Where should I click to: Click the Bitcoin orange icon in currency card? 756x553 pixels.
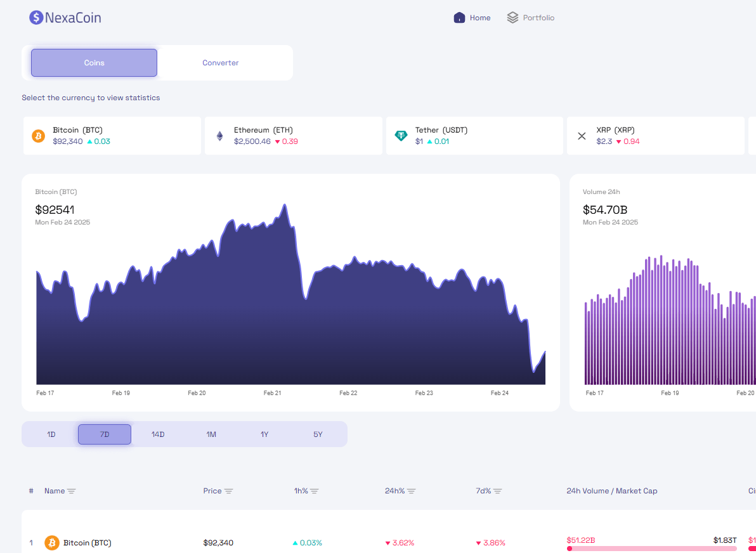click(x=39, y=136)
